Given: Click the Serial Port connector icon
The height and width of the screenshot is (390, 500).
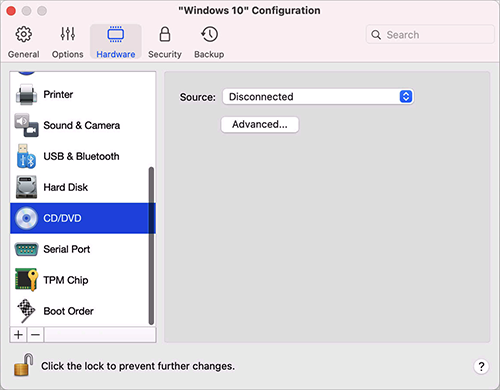Looking at the screenshot, I should coord(26,249).
